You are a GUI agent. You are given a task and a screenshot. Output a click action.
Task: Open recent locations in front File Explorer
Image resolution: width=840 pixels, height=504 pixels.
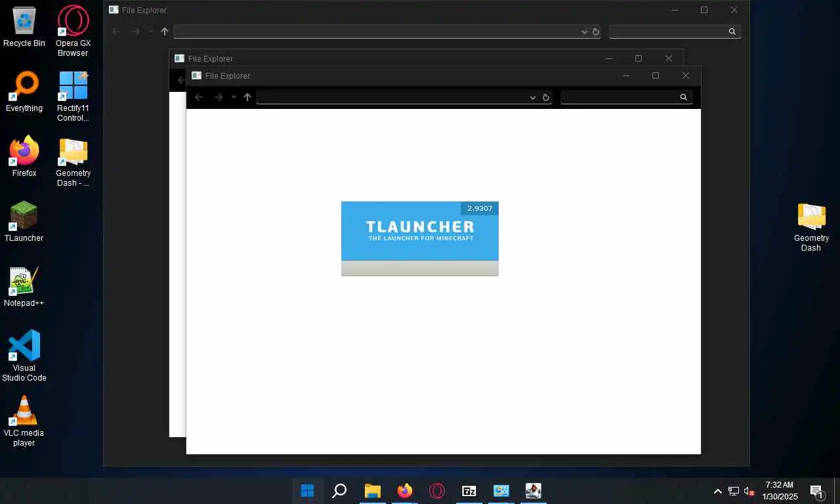pyautogui.click(x=234, y=97)
